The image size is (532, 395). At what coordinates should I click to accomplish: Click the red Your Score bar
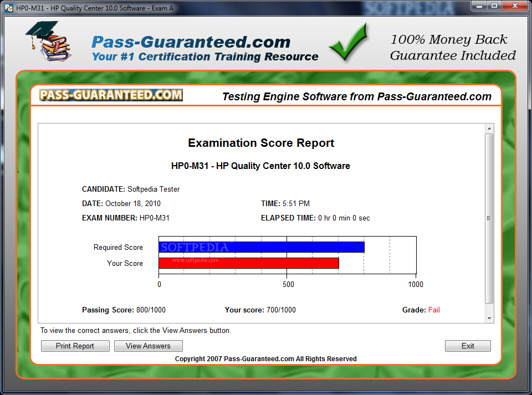249,263
